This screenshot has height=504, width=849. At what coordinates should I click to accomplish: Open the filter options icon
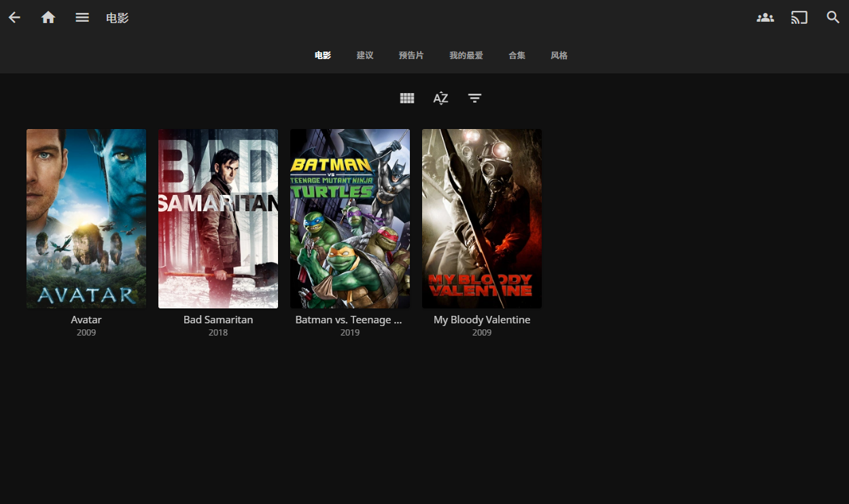475,98
